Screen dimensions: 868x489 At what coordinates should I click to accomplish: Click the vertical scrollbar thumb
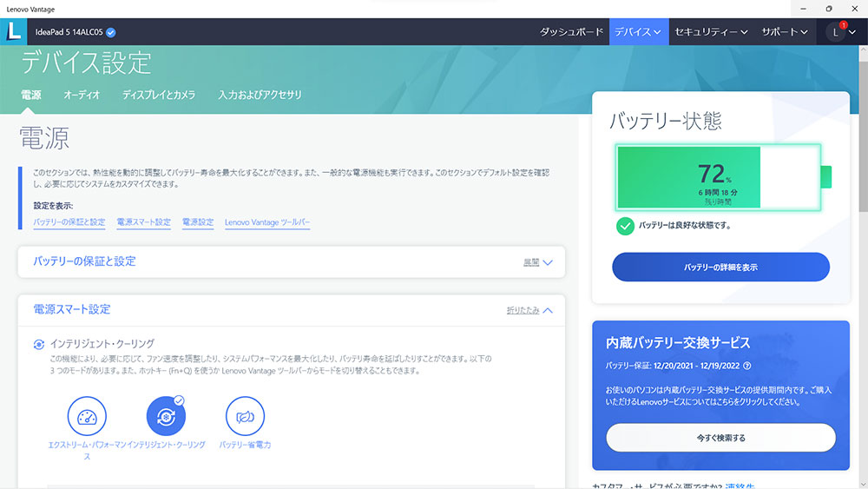pos(863,135)
